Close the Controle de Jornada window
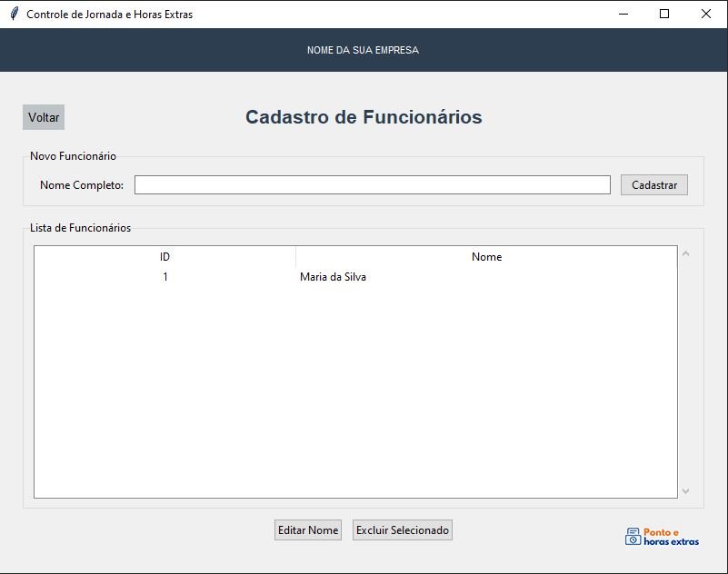Viewport: 728px width, 574px height. click(705, 14)
